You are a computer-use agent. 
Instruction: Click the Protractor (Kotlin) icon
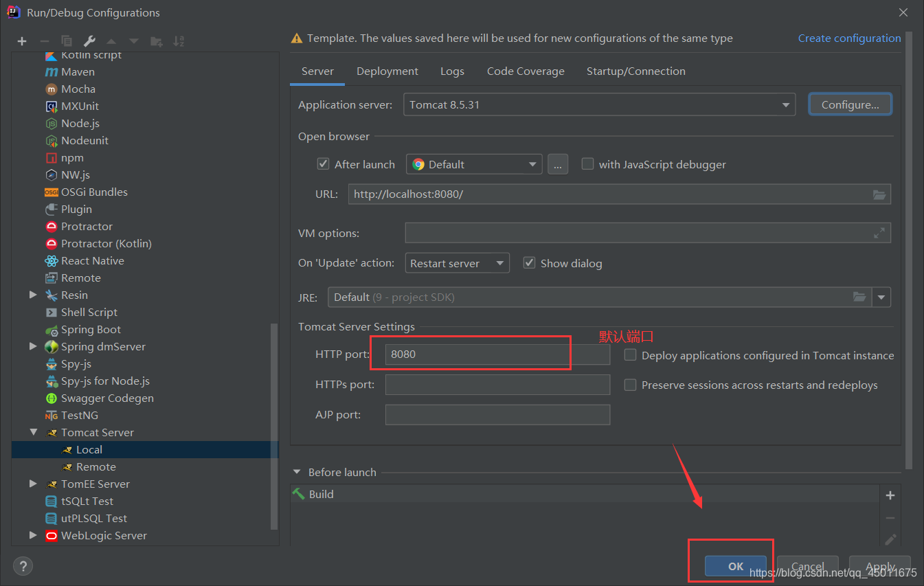(x=52, y=244)
